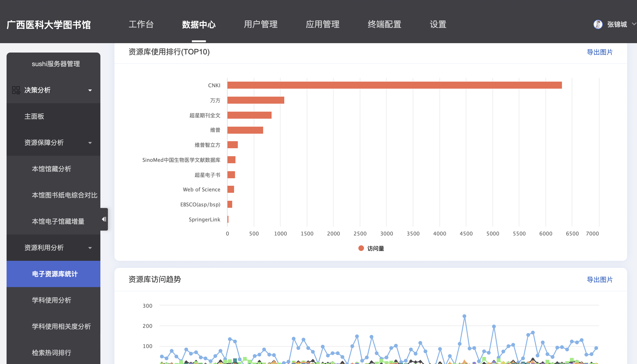Export the 资源库访问趋势 chart image

[x=599, y=280]
